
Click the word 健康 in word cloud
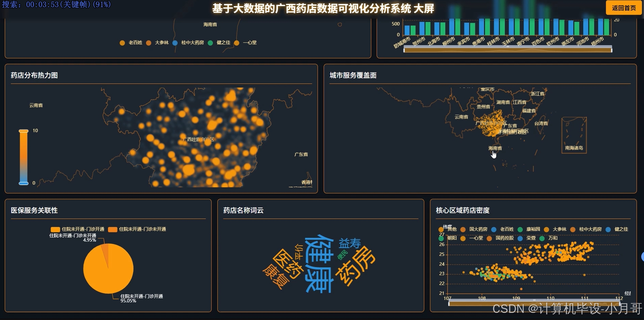[319, 263]
